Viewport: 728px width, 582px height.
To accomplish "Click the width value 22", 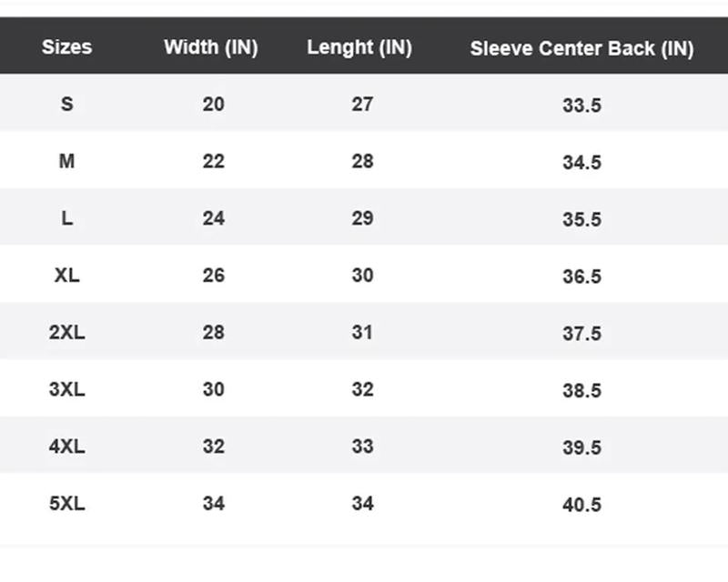I will (x=213, y=162).
